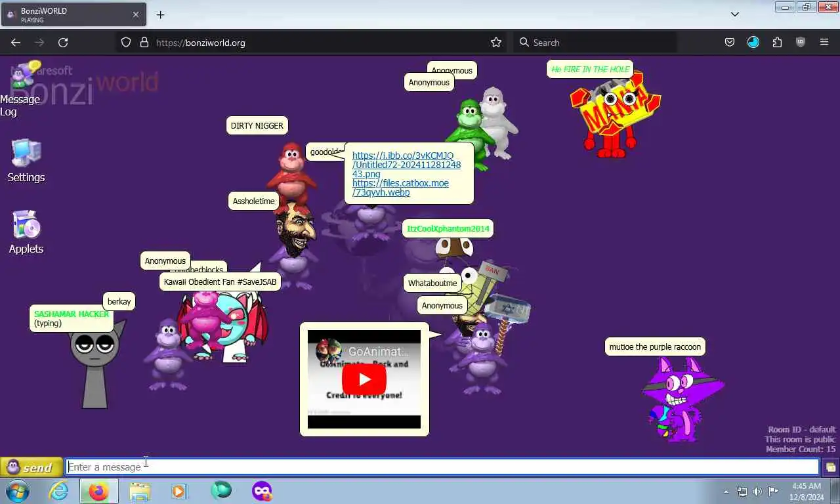Open the network tray icon
Image resolution: width=840 pixels, height=504 pixels.
point(742,492)
